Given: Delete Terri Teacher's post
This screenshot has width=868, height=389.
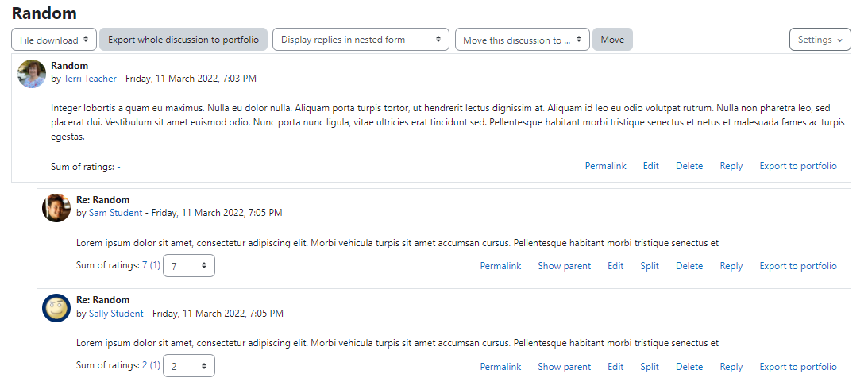Looking at the screenshot, I should point(689,166).
